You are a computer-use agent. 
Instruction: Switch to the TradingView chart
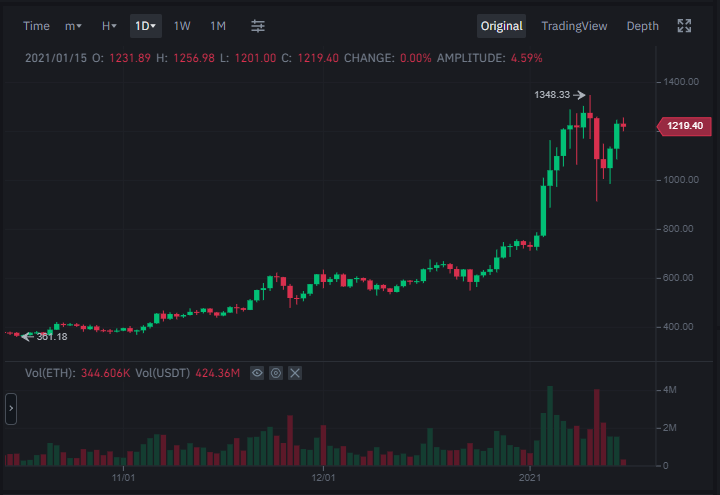coord(574,26)
